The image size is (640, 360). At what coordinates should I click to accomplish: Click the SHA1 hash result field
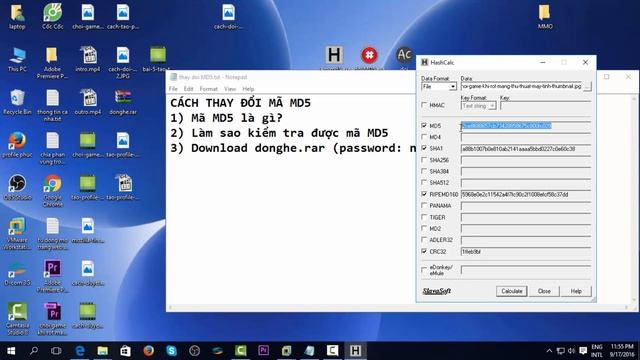526,149
